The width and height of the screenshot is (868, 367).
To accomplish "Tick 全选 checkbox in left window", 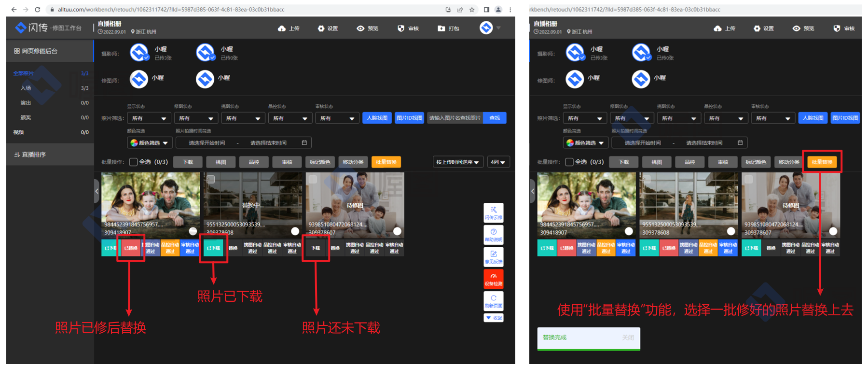I will point(134,162).
